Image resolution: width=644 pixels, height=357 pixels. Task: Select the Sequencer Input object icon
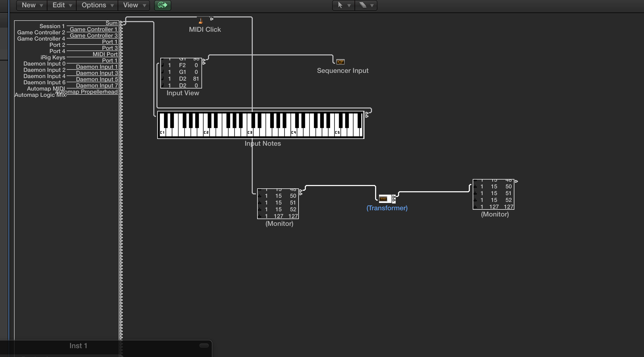pyautogui.click(x=340, y=62)
